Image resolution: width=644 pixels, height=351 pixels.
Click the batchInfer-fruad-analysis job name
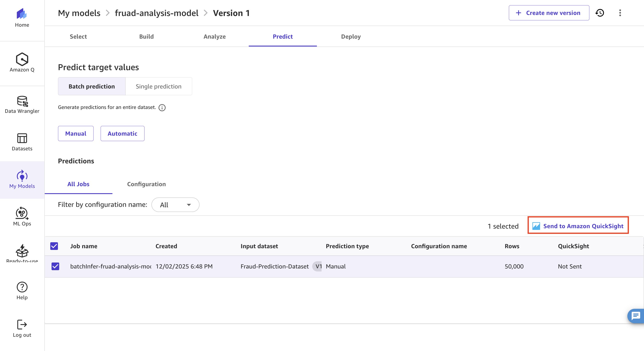(111, 266)
